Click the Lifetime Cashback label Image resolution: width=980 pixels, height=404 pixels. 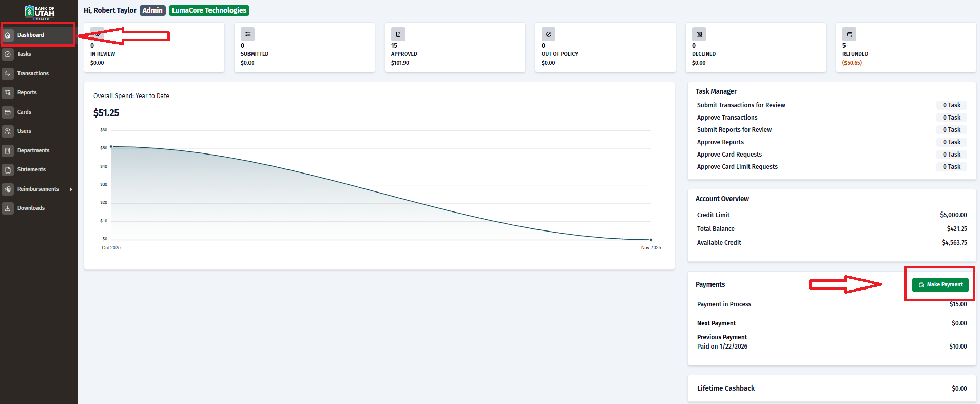coord(726,389)
